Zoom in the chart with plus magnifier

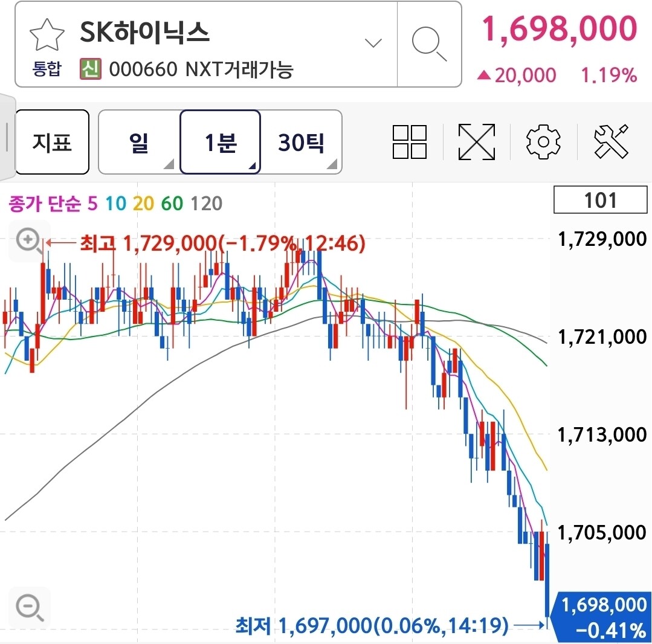coord(29,241)
